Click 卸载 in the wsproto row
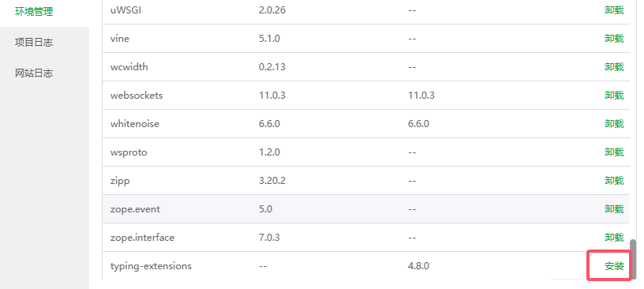The height and width of the screenshot is (289, 644). [614, 152]
